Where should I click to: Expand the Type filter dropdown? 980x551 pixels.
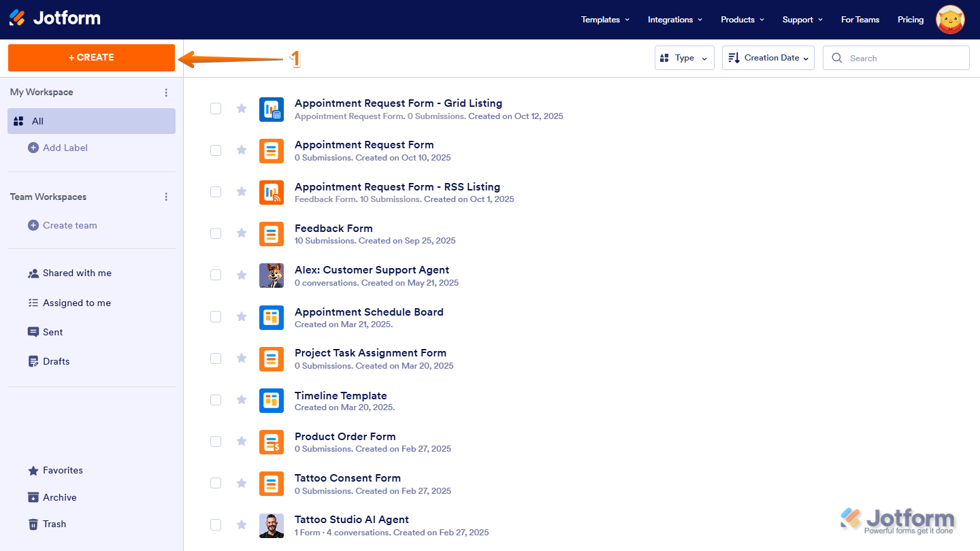point(684,58)
